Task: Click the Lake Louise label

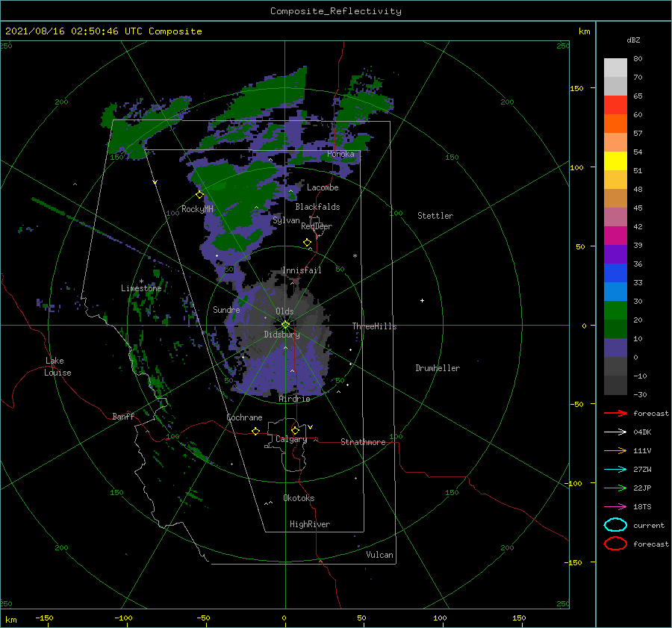Action: [x=57, y=367]
